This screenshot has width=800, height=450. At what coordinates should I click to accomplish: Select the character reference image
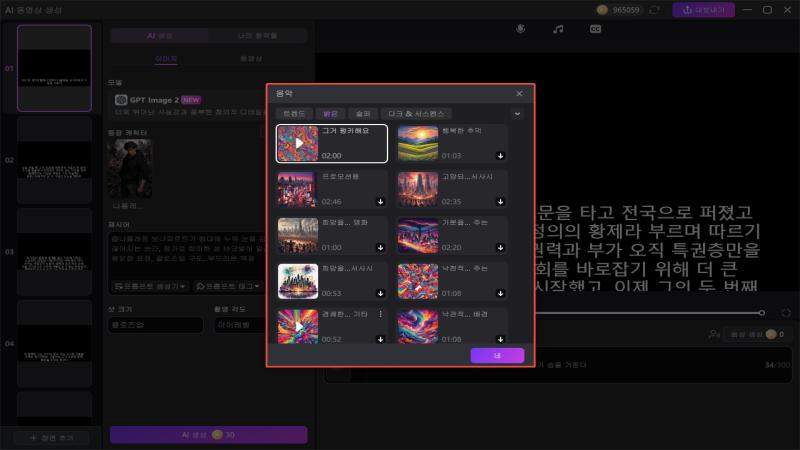click(130, 169)
